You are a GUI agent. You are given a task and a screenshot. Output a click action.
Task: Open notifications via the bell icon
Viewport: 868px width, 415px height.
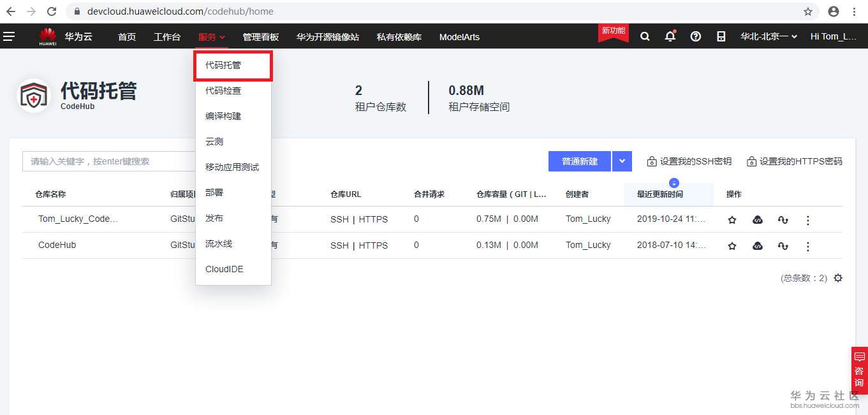click(x=670, y=36)
